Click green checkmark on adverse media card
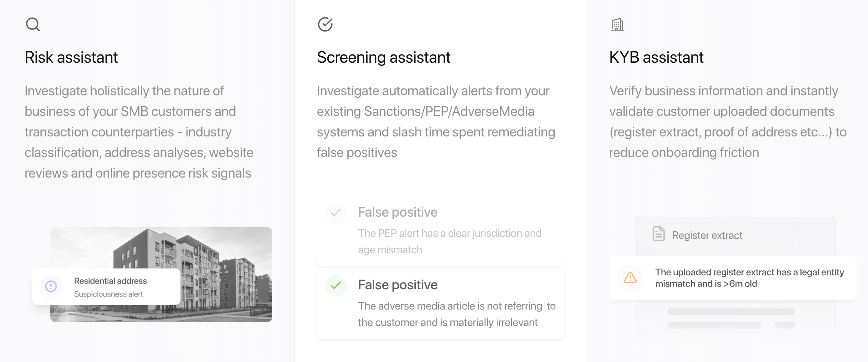Image resolution: width=868 pixels, height=362 pixels. pyautogui.click(x=336, y=285)
